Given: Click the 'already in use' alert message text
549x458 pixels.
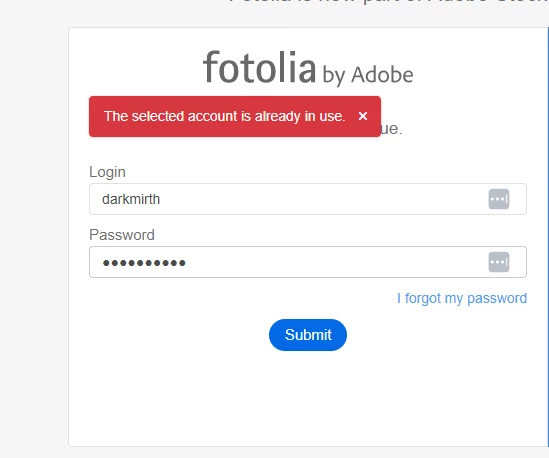Looking at the screenshot, I should coord(224,116).
